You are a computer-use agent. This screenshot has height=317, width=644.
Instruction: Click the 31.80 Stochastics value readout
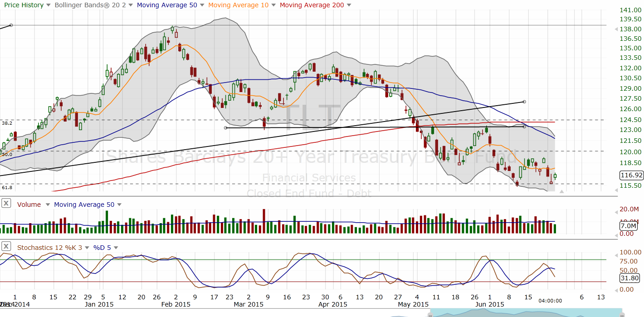pos(629,278)
